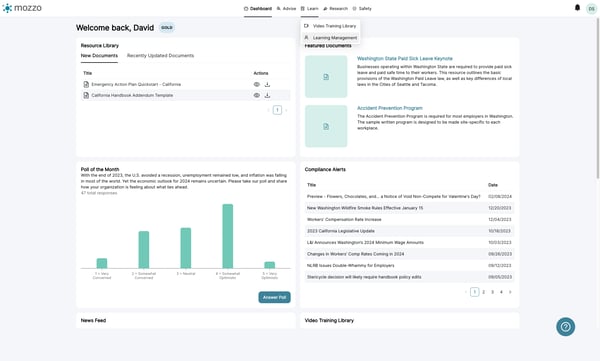Click the Somewhat Concerned poll bar

[143, 250]
